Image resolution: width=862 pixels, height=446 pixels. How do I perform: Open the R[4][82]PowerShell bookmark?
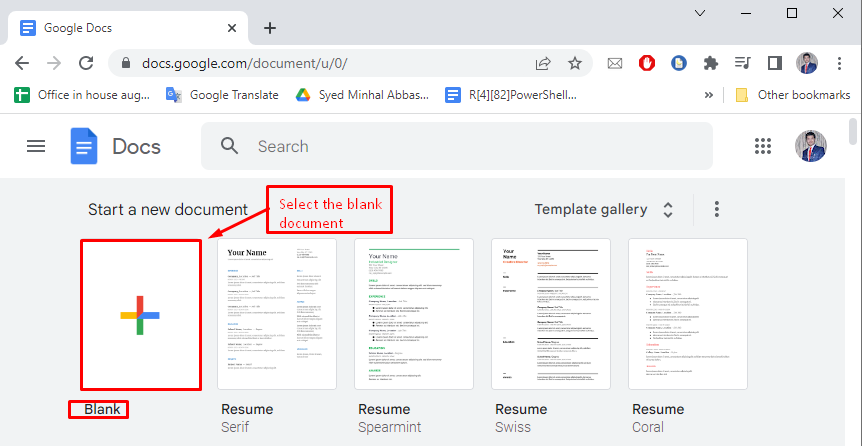(x=511, y=95)
